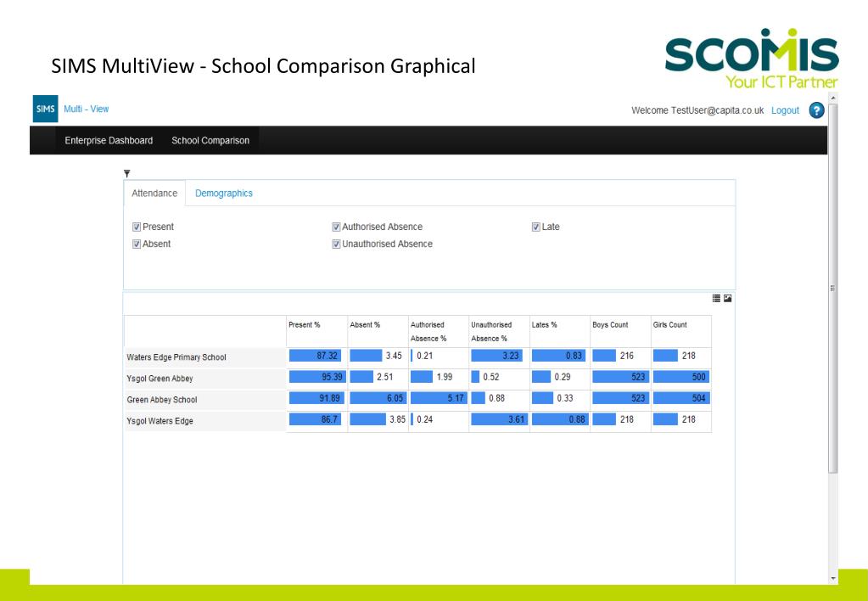The height and width of the screenshot is (601, 868).
Task: Disable the Late checkbox
Action: point(536,227)
